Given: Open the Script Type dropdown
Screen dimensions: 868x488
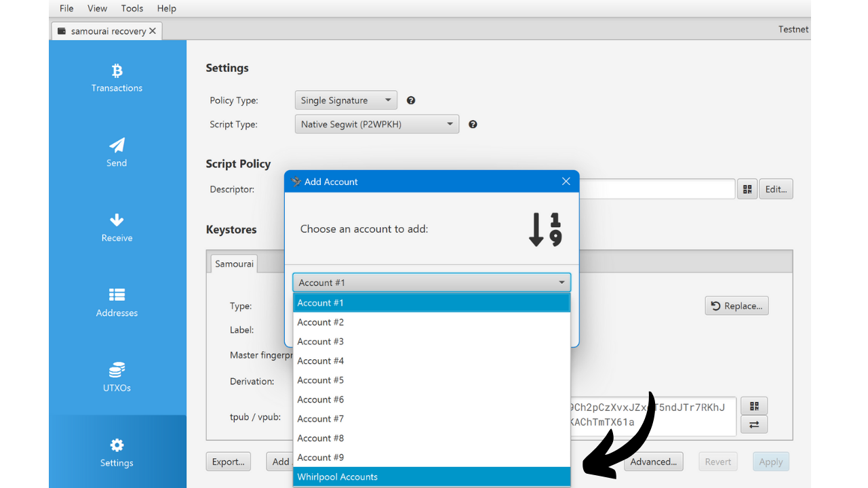Looking at the screenshot, I should (377, 125).
